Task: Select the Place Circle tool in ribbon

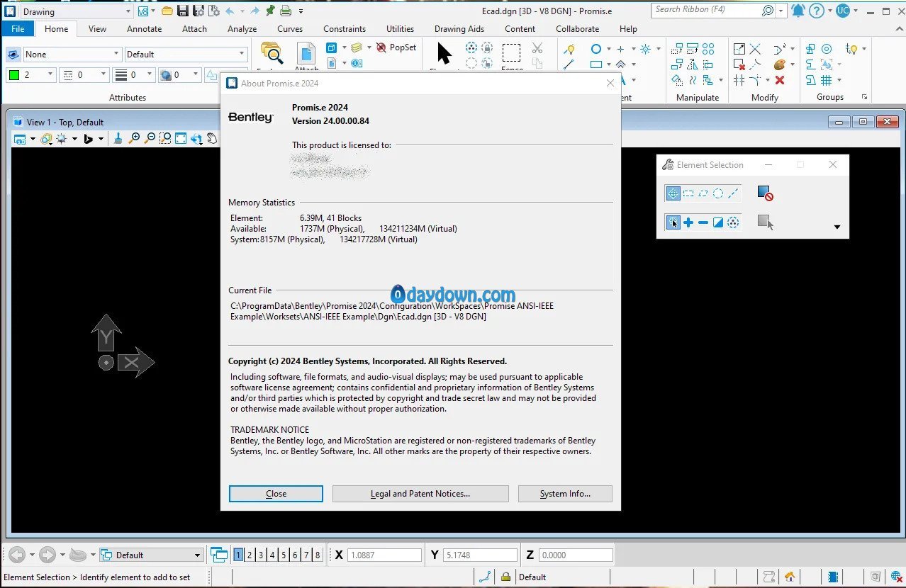Action: pos(596,49)
